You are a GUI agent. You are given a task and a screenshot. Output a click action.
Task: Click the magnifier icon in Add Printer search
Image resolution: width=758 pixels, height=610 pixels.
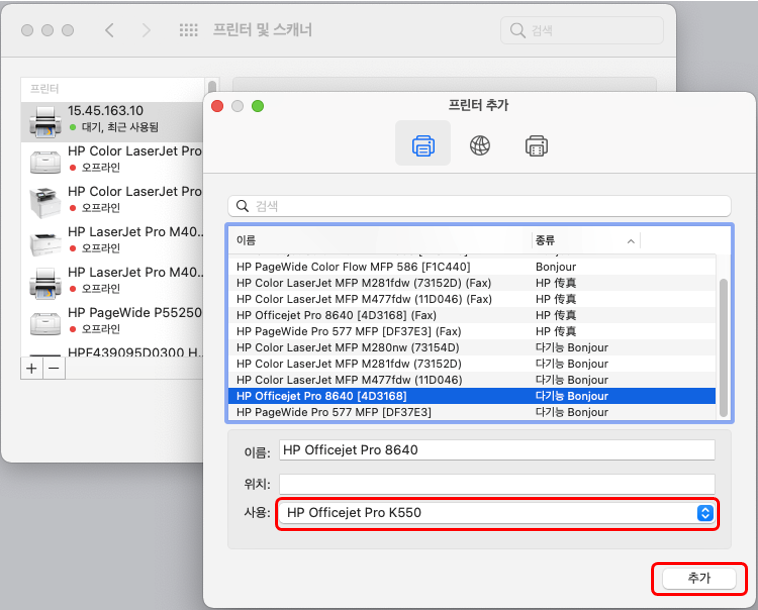click(x=242, y=206)
